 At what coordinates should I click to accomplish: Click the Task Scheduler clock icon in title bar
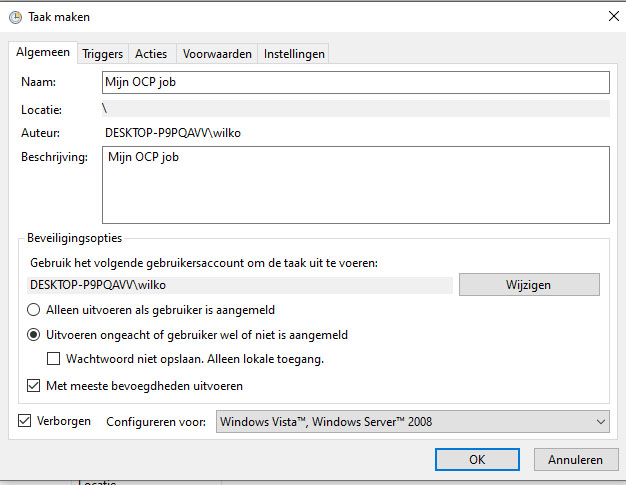tap(16, 17)
